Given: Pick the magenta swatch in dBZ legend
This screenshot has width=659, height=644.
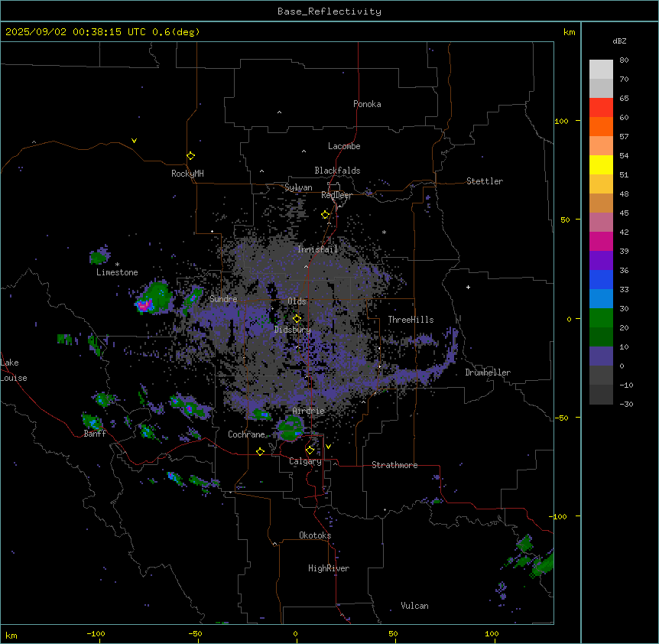Looking at the screenshot, I should pos(601,241).
